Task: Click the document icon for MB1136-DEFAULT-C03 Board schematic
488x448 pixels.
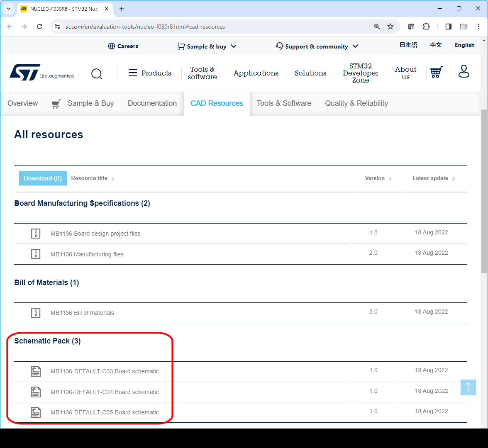Action: (x=36, y=371)
